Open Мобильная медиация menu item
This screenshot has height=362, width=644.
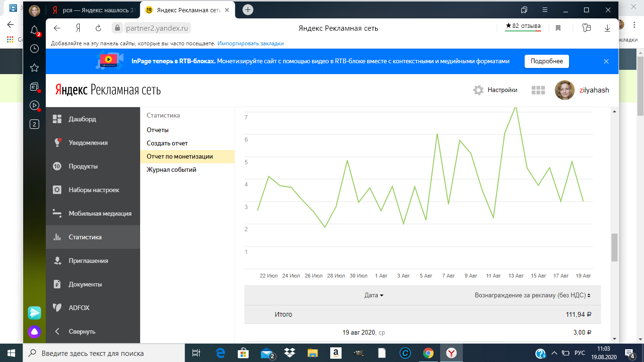pos(93,213)
